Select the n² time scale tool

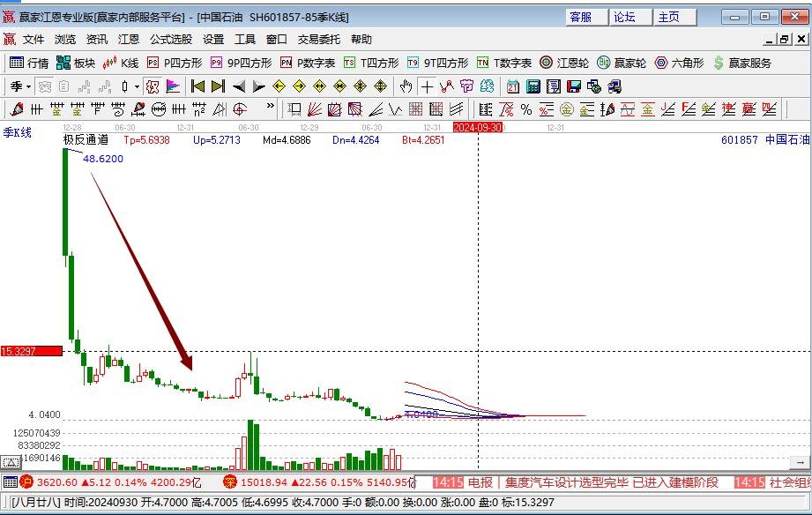(199, 109)
